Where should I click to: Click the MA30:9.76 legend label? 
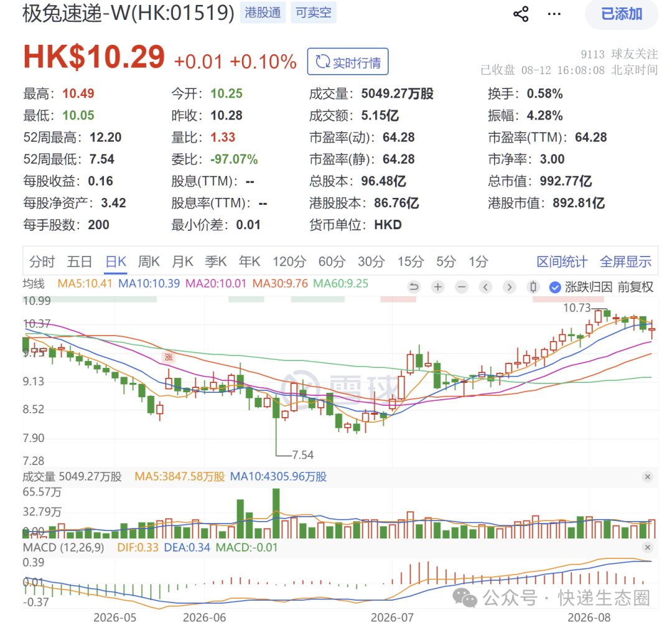(280, 284)
